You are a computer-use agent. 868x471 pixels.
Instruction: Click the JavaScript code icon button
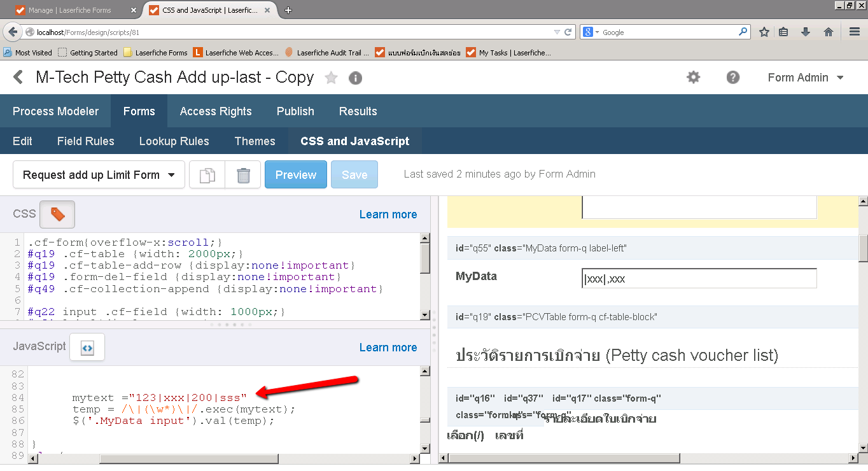(87, 348)
